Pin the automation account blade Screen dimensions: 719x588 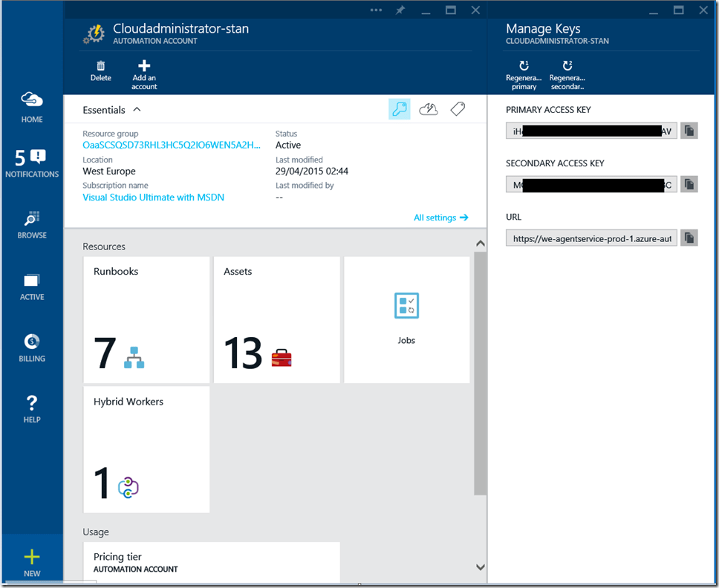point(400,10)
